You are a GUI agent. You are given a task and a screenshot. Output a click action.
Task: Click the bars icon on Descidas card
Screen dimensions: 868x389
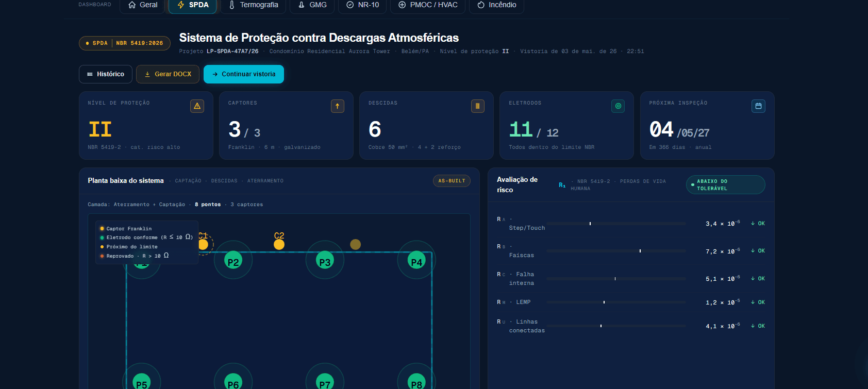478,106
